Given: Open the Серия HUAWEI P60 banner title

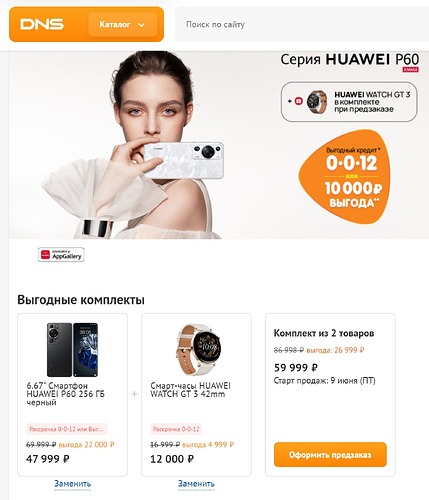Looking at the screenshot, I should click(x=350, y=60).
